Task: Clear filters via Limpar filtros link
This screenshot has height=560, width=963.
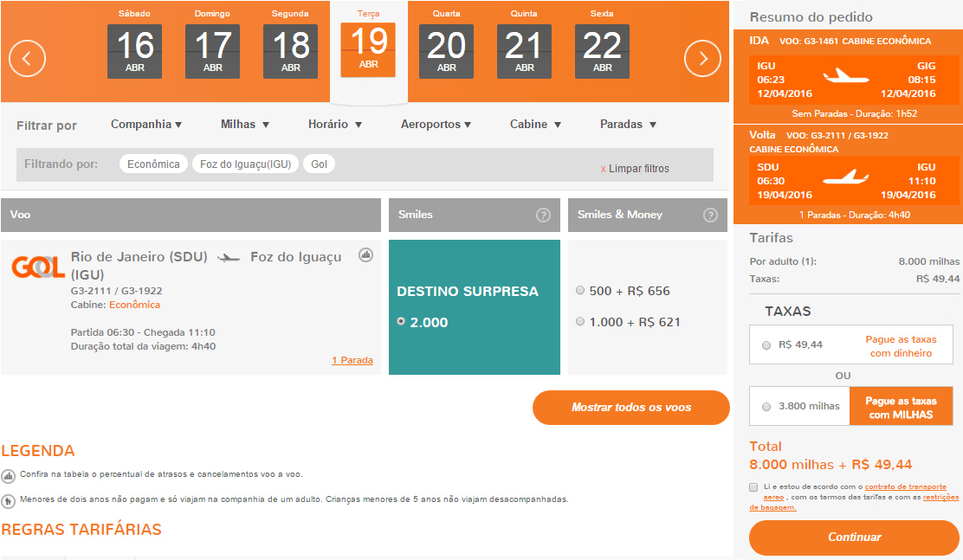Action: click(x=639, y=169)
